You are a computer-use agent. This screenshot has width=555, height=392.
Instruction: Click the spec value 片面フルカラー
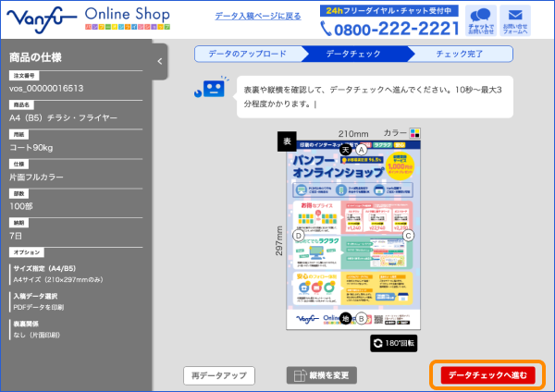[x=36, y=177]
